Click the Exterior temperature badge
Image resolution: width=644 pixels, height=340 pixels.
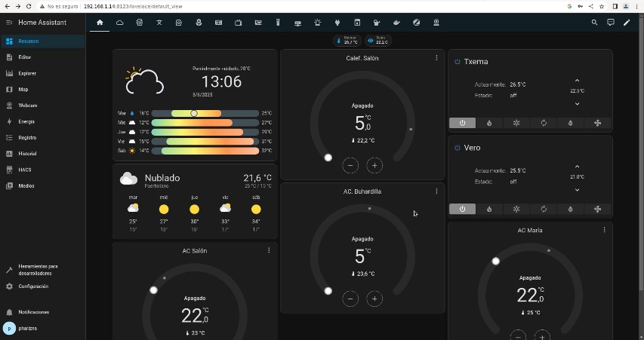coord(347,41)
